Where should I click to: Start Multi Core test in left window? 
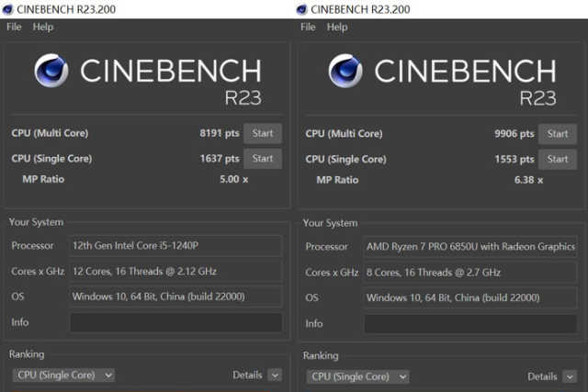[x=263, y=133]
